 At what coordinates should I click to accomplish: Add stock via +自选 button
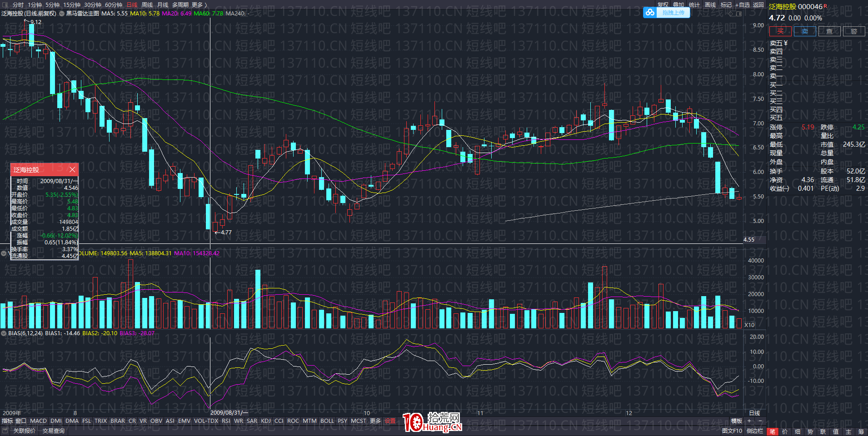(743, 5)
